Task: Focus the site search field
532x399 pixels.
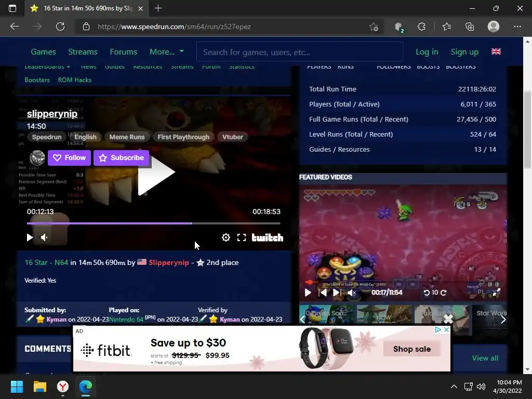Action: (300, 52)
